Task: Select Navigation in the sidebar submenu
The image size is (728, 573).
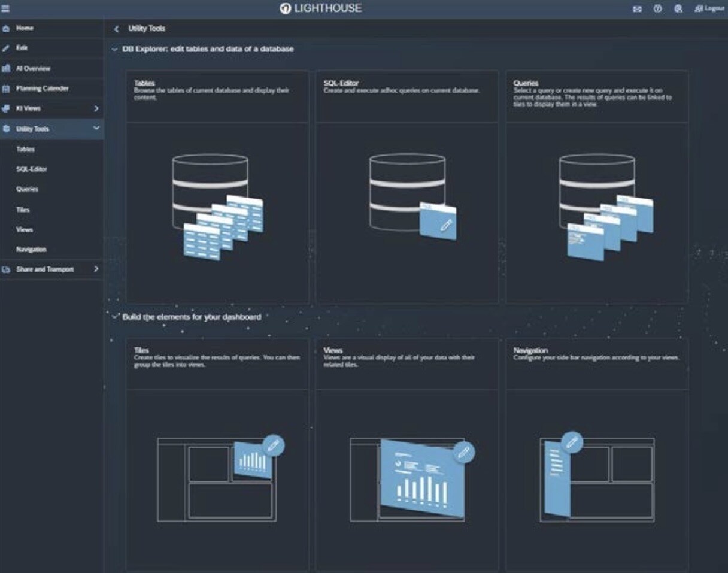Action: [x=31, y=250]
